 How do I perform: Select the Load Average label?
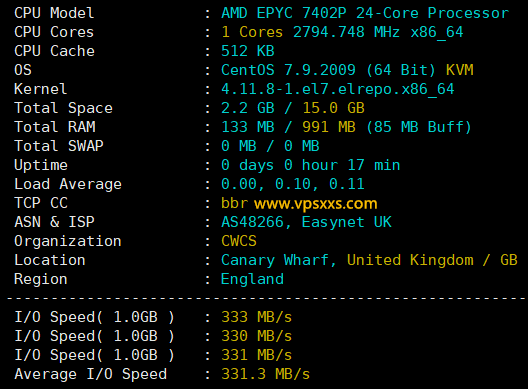[x=68, y=184]
